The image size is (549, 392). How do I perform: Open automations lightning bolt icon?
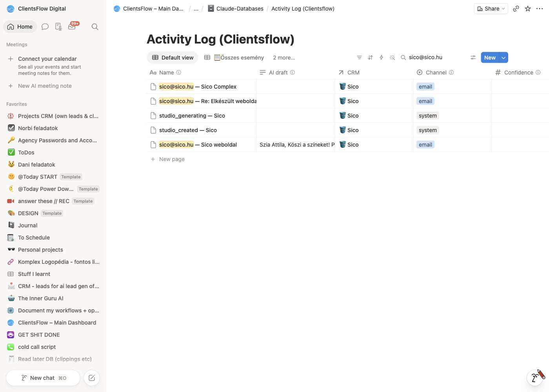coord(381,58)
